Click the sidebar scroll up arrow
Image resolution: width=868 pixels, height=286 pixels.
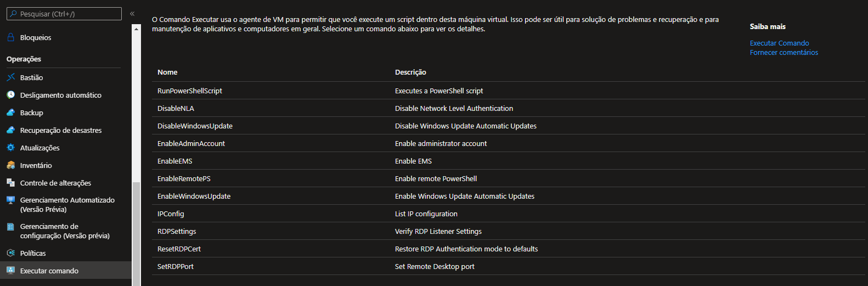[137, 29]
